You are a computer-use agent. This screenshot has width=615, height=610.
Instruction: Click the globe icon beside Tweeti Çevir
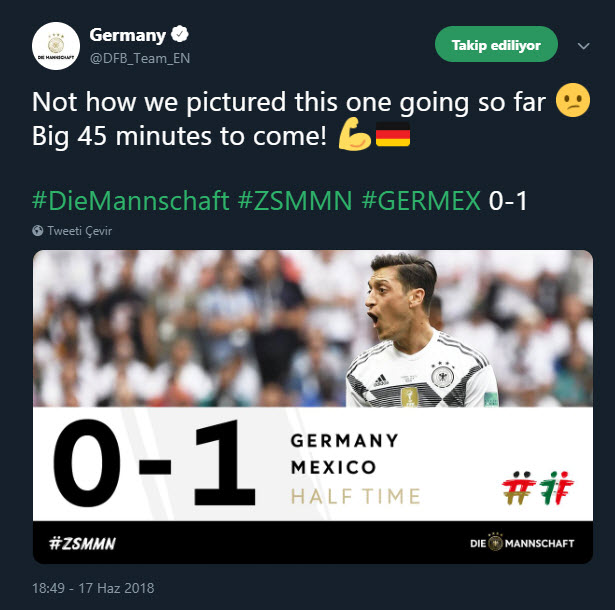(x=38, y=230)
